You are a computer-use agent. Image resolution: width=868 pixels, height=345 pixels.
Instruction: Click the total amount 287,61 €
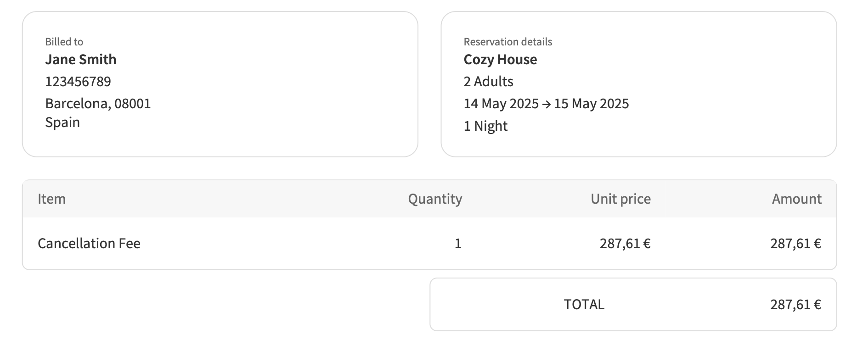796,305
